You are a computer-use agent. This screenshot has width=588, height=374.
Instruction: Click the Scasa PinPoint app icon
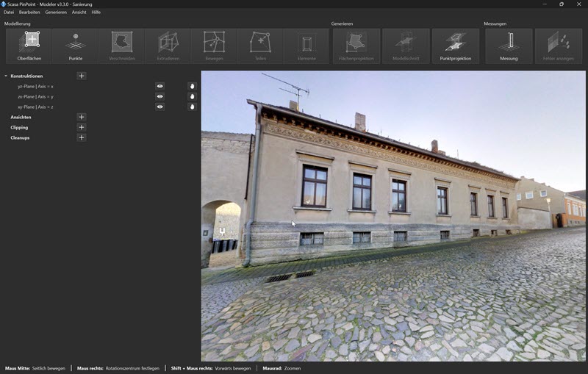(4, 4)
